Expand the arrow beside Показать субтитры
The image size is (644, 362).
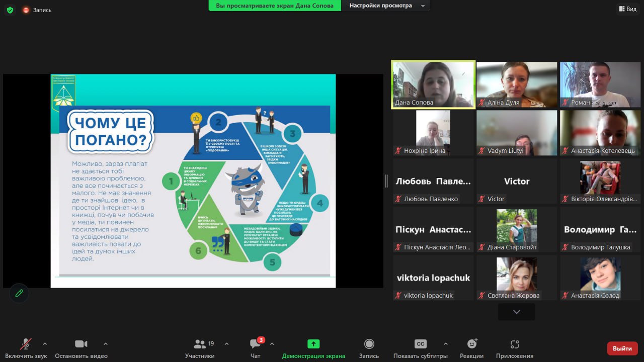[x=445, y=344]
